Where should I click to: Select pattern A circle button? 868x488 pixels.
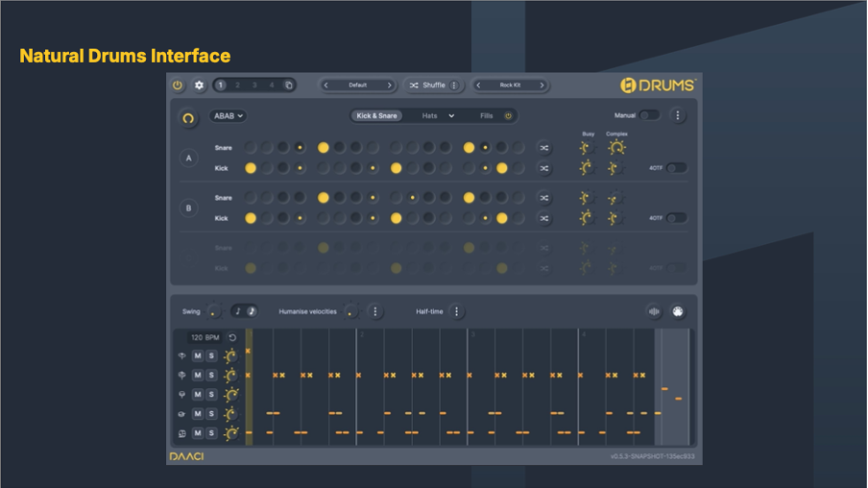189,159
